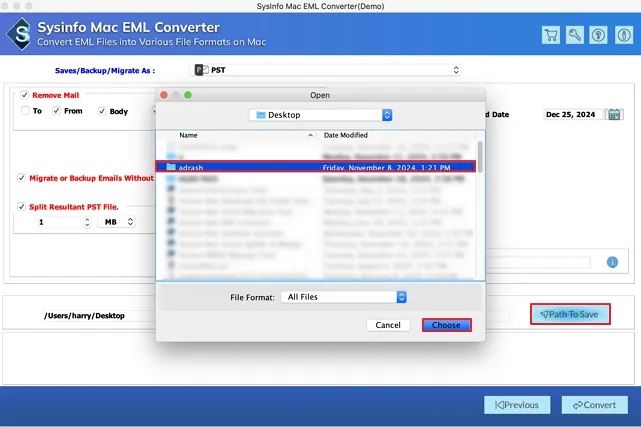Uncheck the Body checkbox
Viewport: 641px width, 427px height.
[102, 111]
